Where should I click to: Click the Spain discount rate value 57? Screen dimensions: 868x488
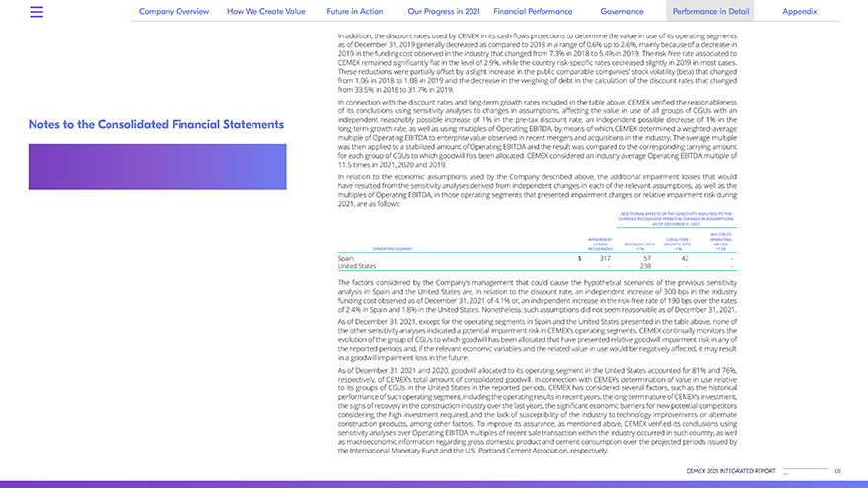[x=646, y=258]
